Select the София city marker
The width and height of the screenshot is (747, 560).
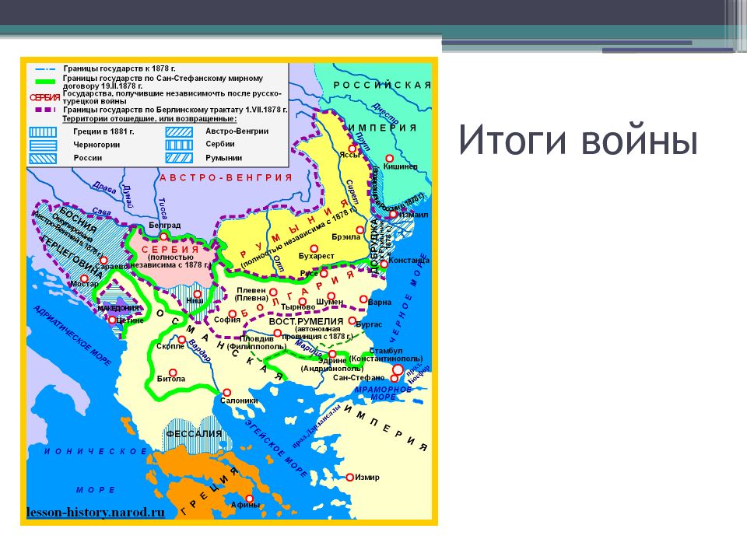click(232, 313)
